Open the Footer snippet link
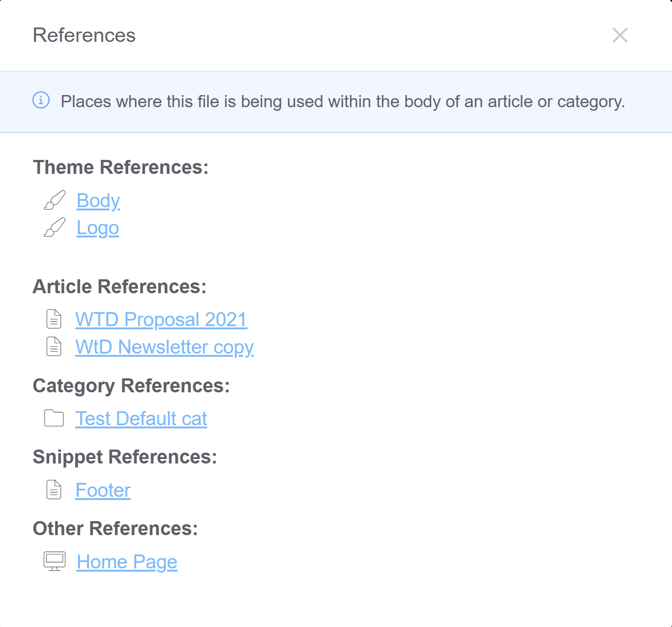Screen dimensions: 672x627 [x=103, y=490]
